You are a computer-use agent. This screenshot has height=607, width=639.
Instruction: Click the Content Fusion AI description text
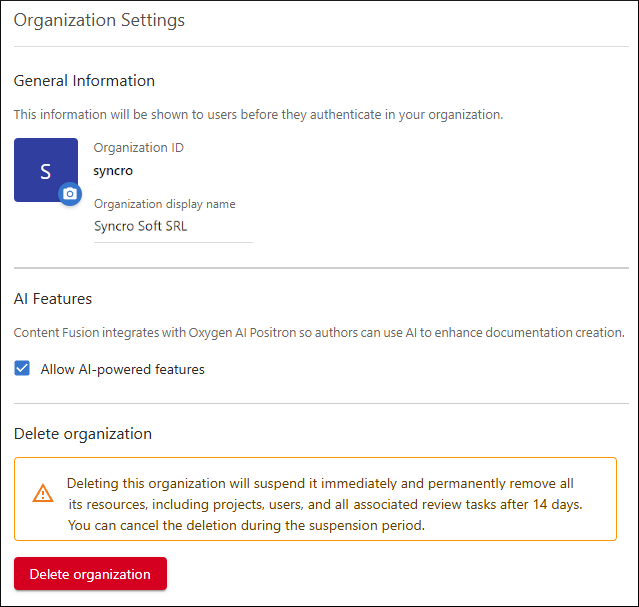[x=319, y=332]
